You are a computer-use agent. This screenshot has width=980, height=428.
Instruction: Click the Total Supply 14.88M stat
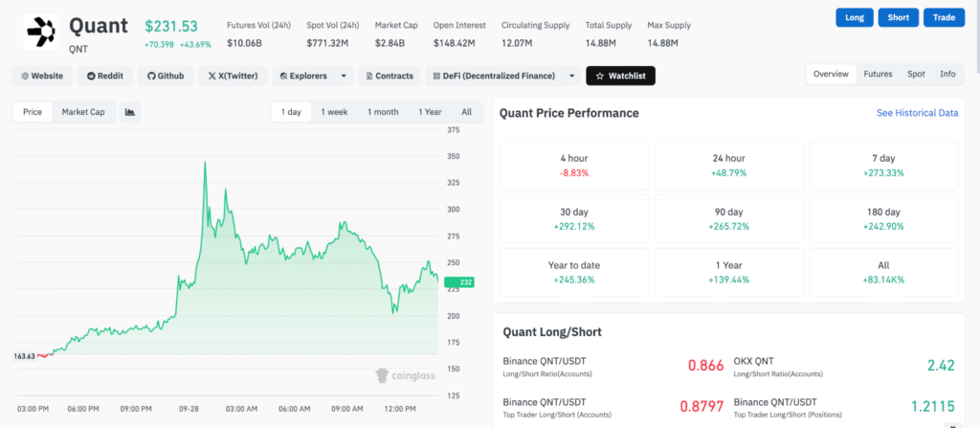tap(609, 34)
